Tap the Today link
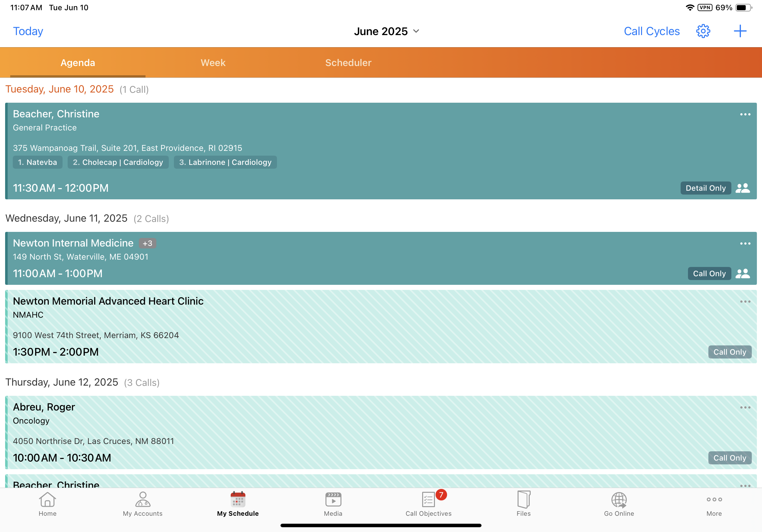Image resolution: width=762 pixels, height=532 pixels. [28, 31]
